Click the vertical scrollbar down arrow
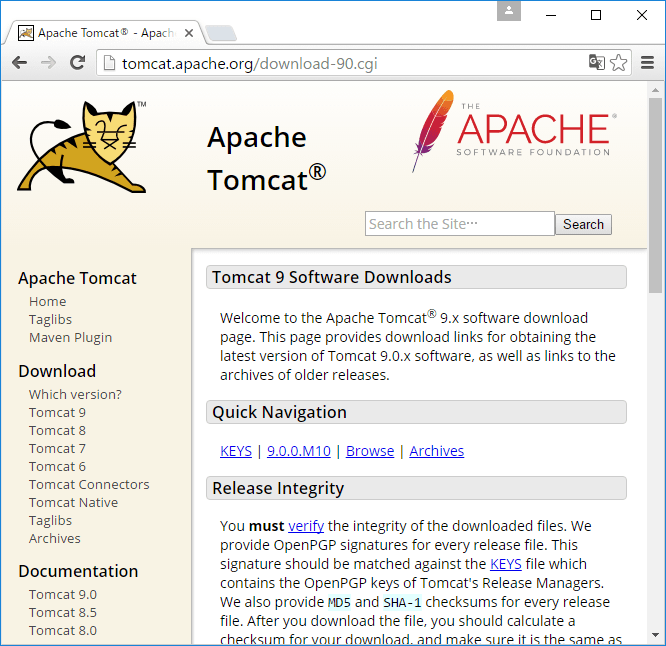The image size is (666, 646). pos(655,637)
